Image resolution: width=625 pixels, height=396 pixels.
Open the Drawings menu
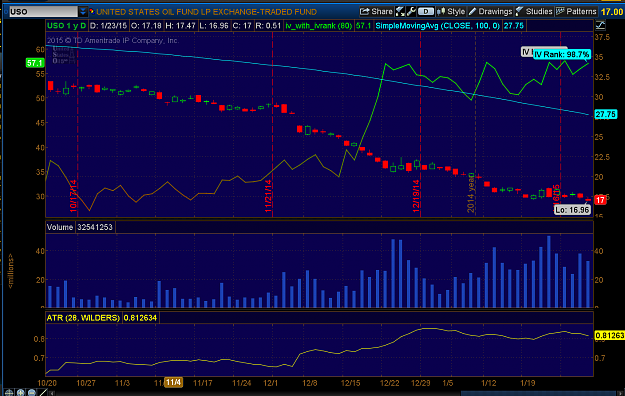click(x=490, y=12)
